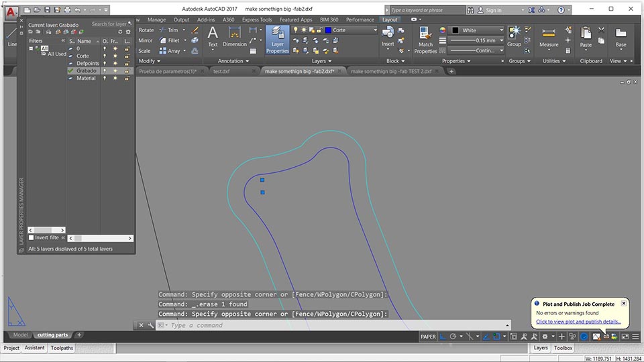Click the status bar Customization menu icon
This screenshot has height=362, width=644.
click(x=635, y=337)
